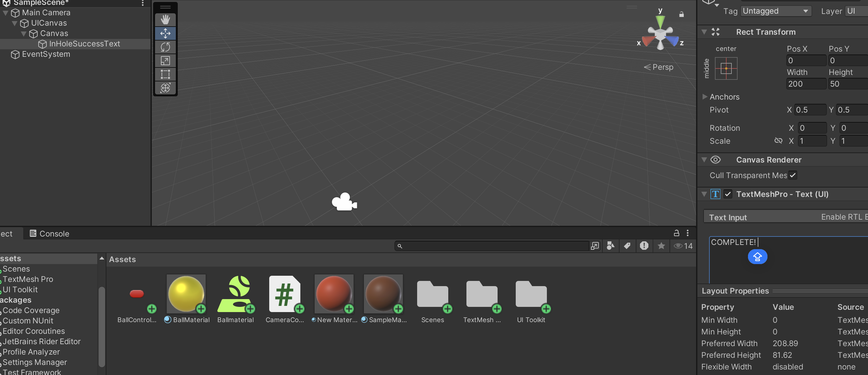This screenshot has height=375, width=868.
Task: Open JetBrains Rider Editor package
Action: 42,342
